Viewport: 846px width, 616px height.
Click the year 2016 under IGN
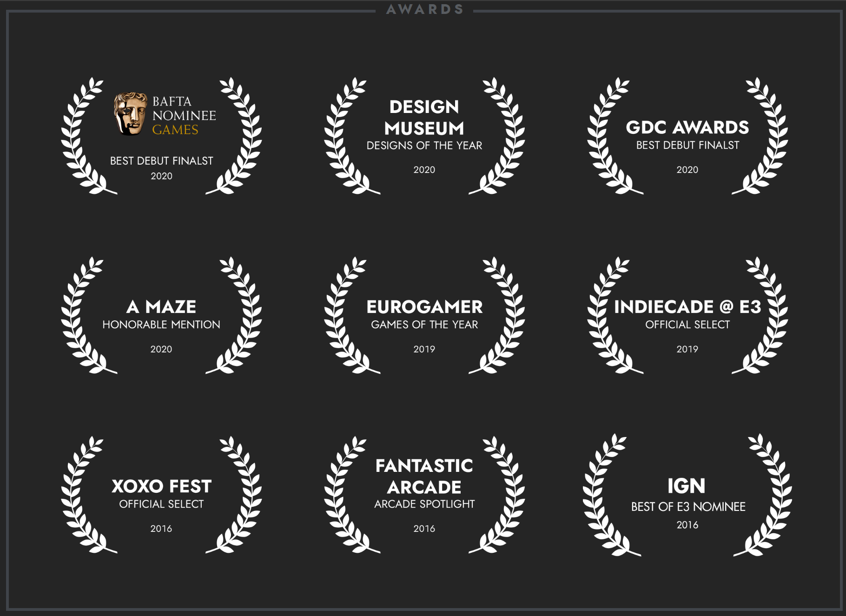(687, 525)
